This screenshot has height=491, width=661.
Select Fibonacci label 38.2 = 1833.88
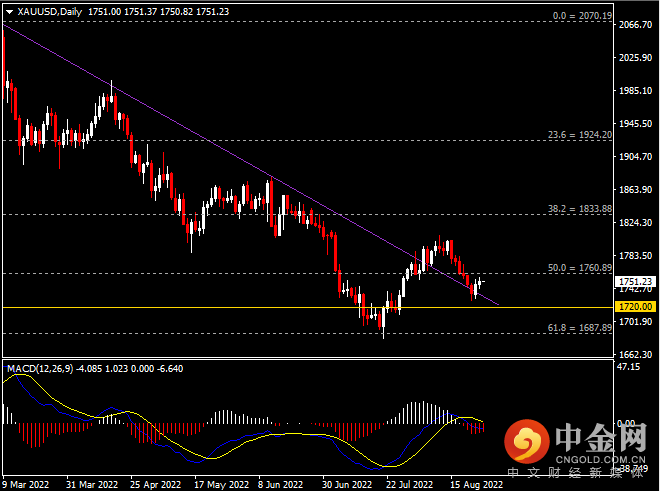(580, 209)
